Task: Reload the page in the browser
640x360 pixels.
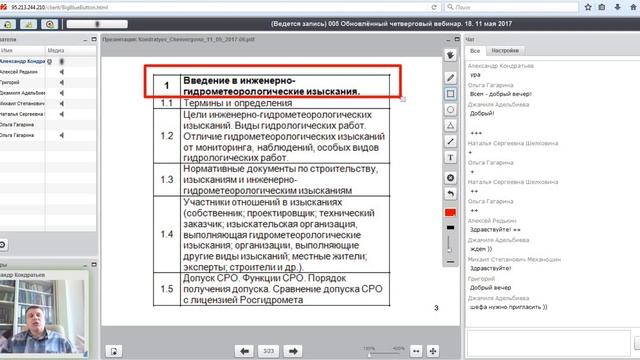Action: coord(434,7)
